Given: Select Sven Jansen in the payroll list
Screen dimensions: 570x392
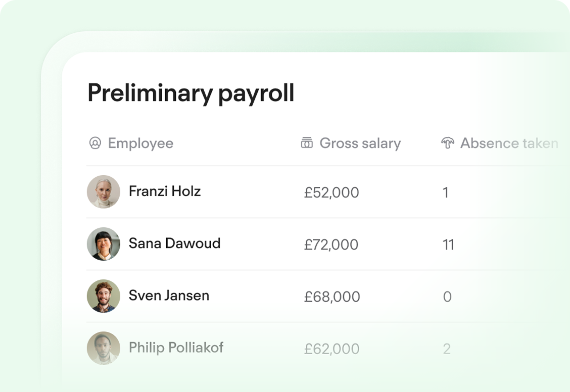Looking at the screenshot, I should pyautogui.click(x=169, y=296).
